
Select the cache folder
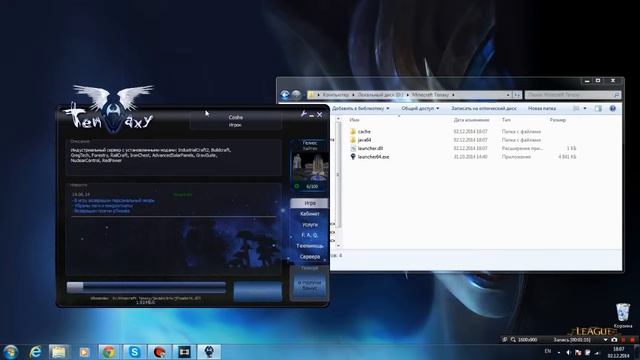click(x=364, y=131)
